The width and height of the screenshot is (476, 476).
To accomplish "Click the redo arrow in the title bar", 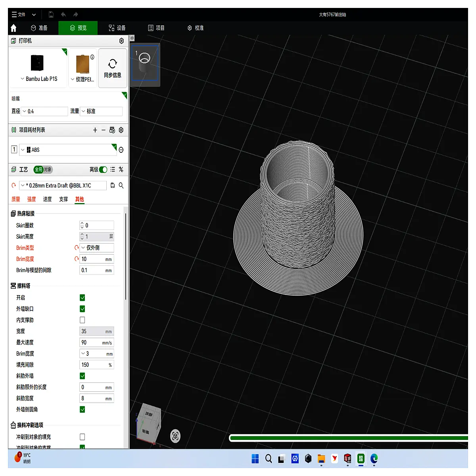I will tap(75, 15).
